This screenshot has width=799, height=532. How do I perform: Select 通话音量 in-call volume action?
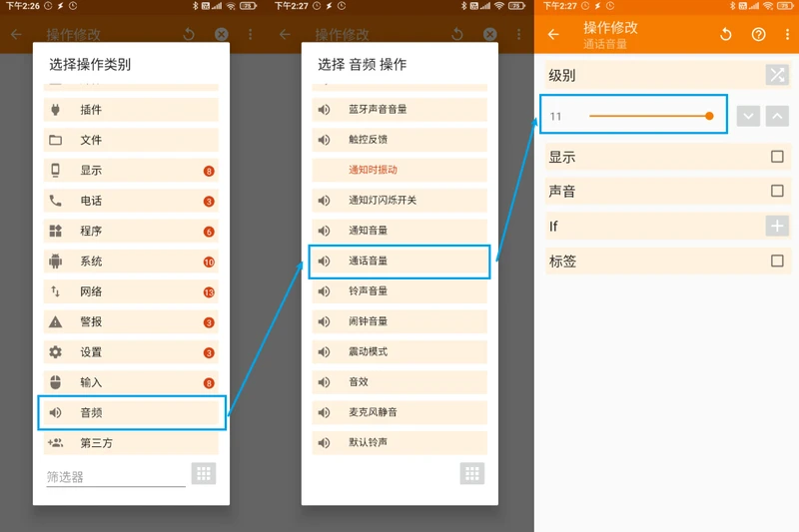pyautogui.click(x=399, y=262)
